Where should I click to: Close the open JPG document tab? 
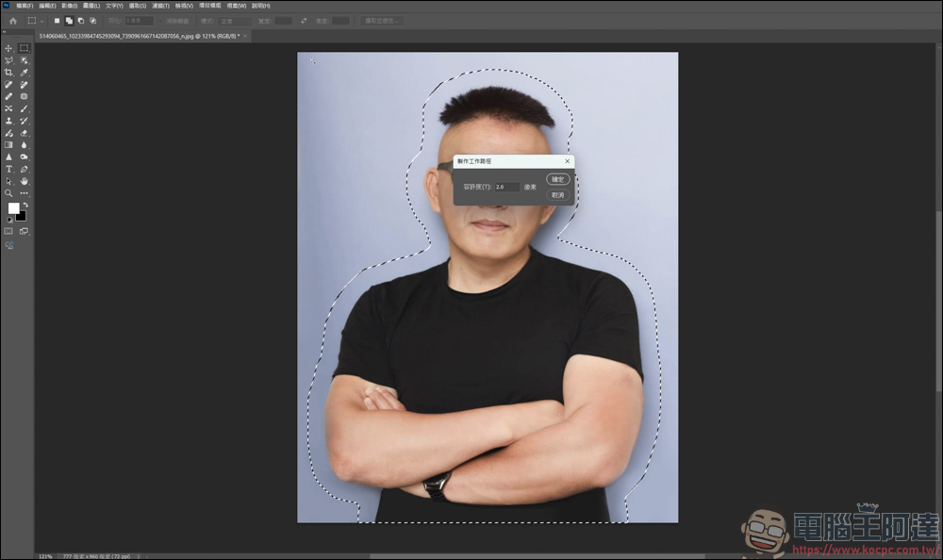tap(245, 36)
